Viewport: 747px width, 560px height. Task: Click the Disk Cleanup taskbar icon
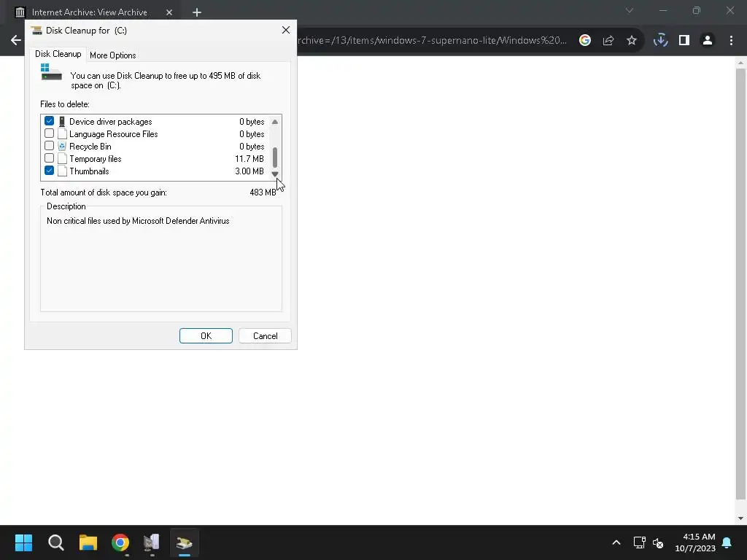pos(185,542)
